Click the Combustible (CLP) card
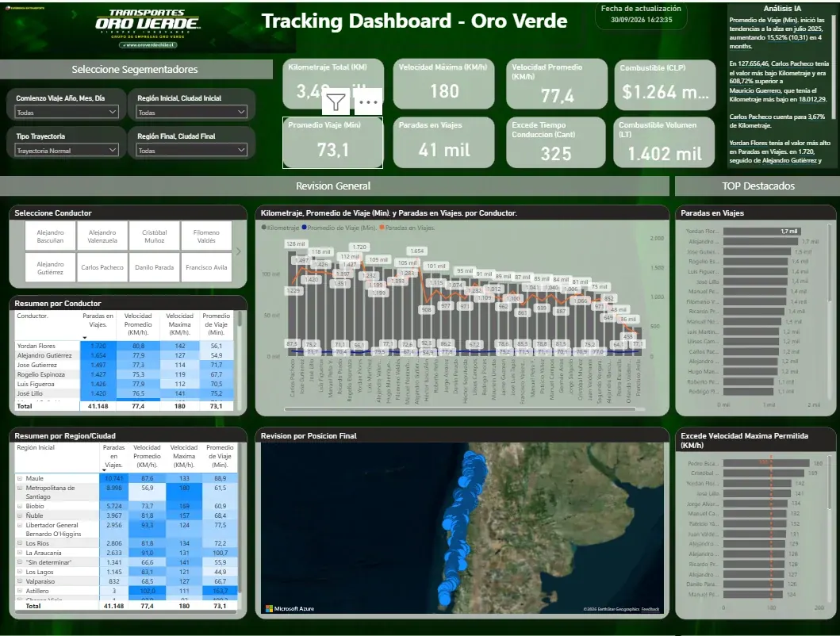This screenshot has height=636, width=840. [665, 84]
